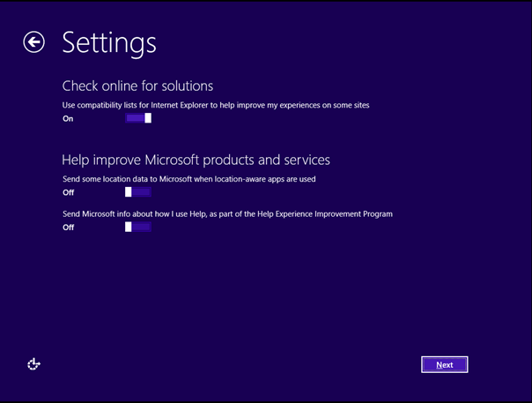Click the "On" label under compatibility lists
This screenshot has height=403, width=532.
68,118
